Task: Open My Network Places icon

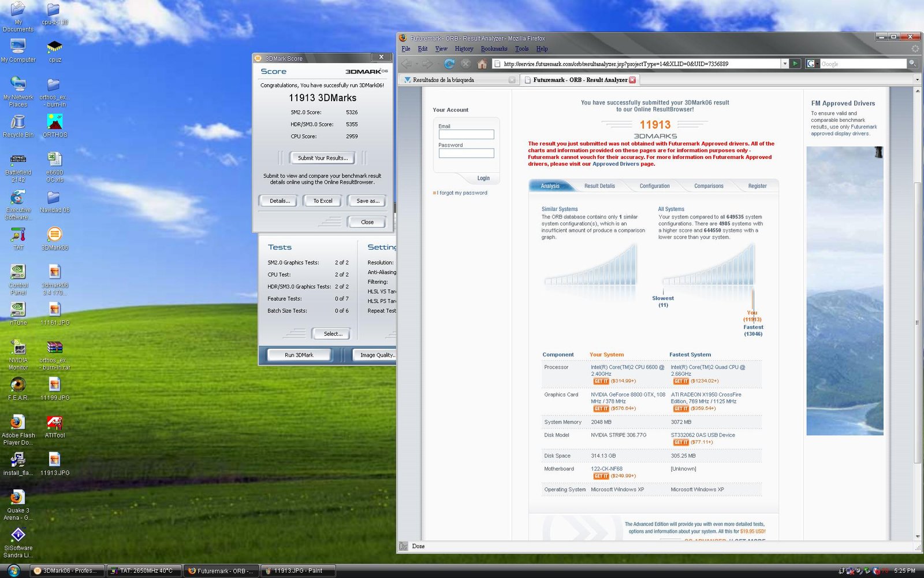Action: coord(18,91)
